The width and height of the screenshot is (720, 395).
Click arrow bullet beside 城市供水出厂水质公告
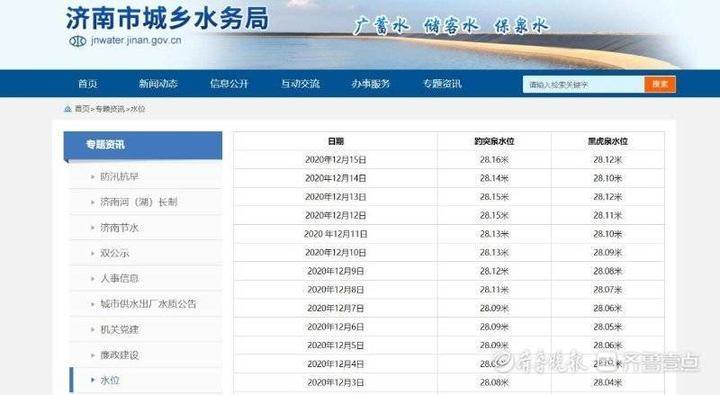[x=93, y=304]
